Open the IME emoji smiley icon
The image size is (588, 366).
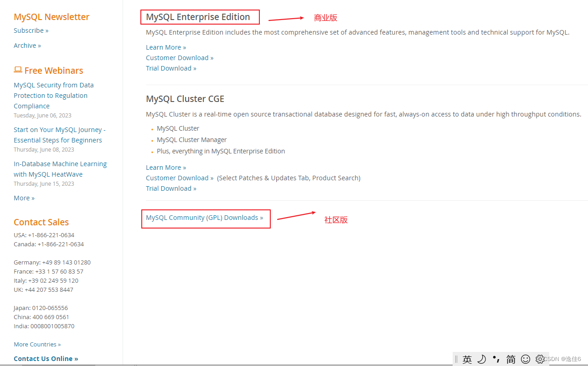[526, 359]
